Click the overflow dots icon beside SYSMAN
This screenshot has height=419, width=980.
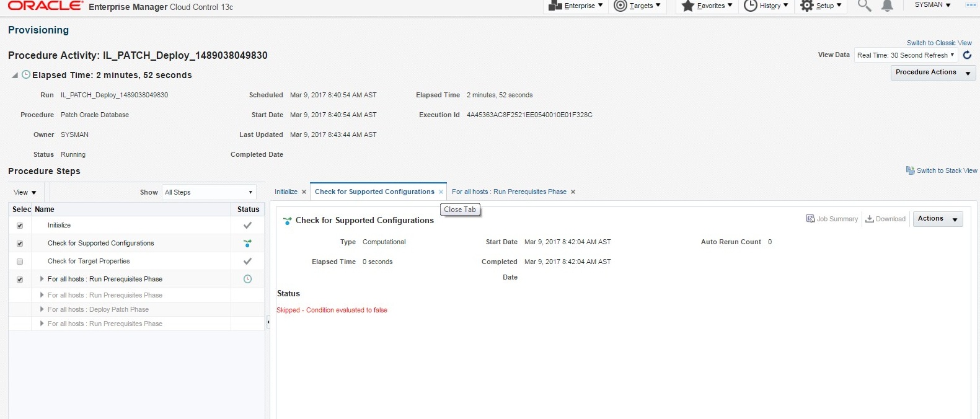[x=971, y=5]
